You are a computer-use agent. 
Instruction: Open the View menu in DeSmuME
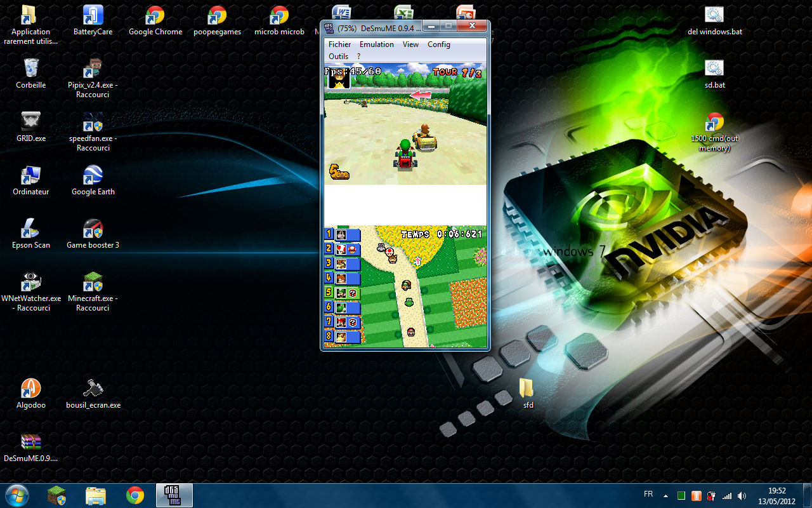(x=410, y=44)
